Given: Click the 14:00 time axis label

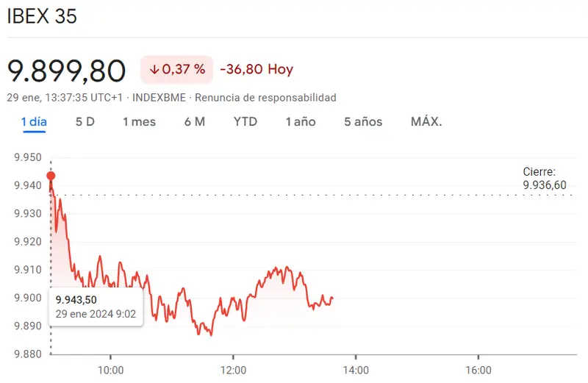Looking at the screenshot, I should coord(355,368).
